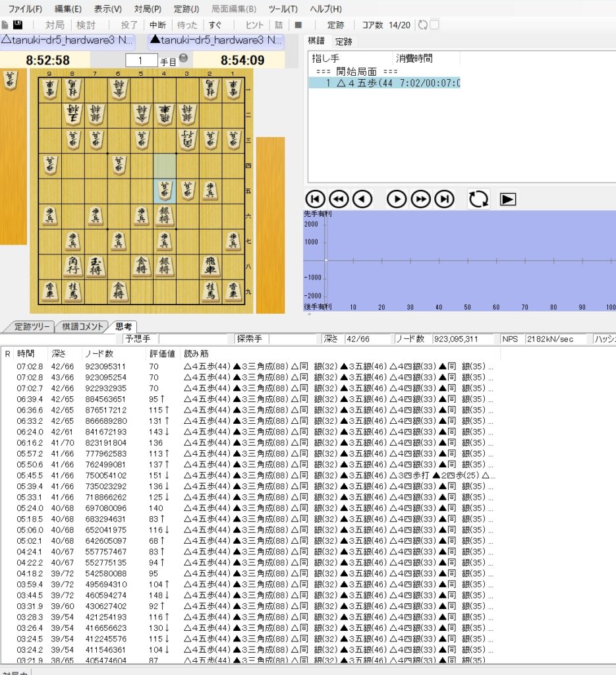
Task: Switch to the 定跡 tab beside 棋譜
Action: (343, 42)
